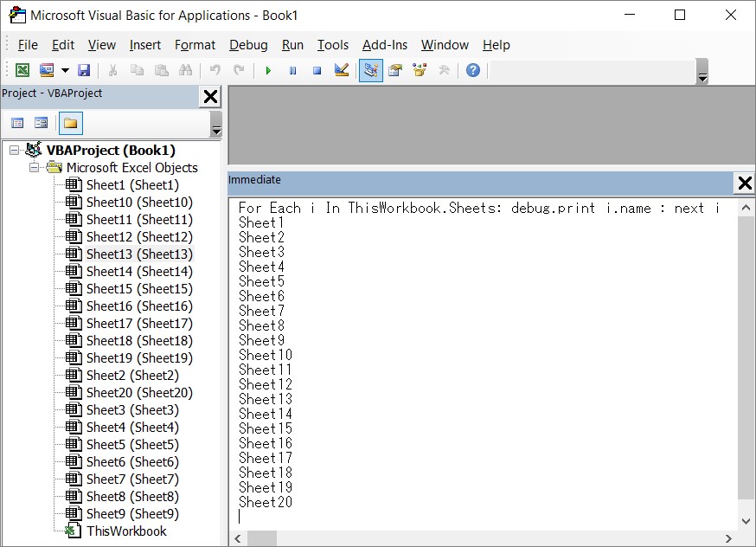Click Immediate horizontal scroll left arrow

237,538
